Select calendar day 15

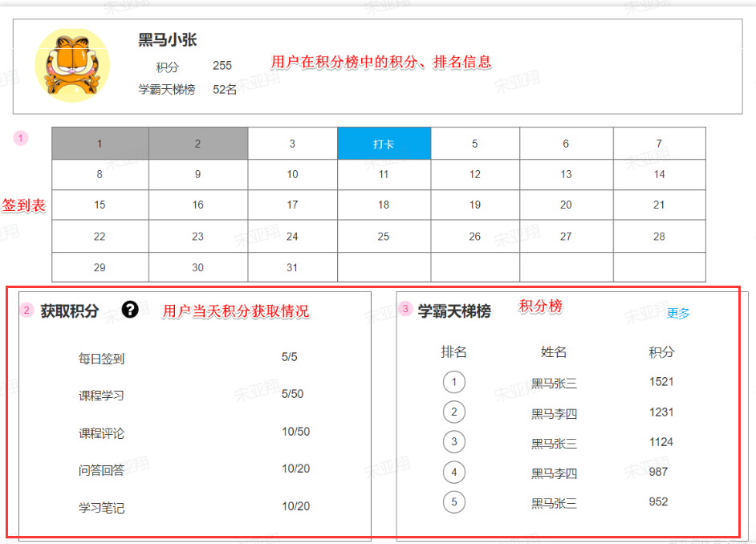click(100, 205)
